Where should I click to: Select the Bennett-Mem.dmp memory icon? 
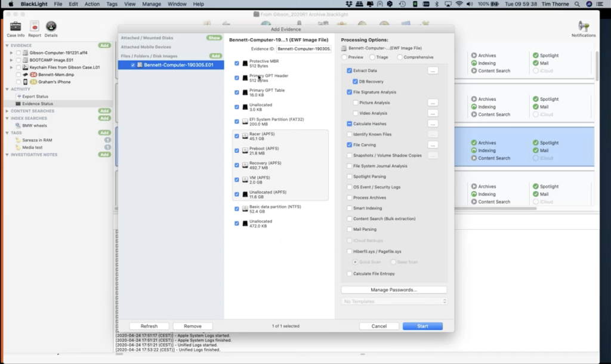tap(25, 75)
